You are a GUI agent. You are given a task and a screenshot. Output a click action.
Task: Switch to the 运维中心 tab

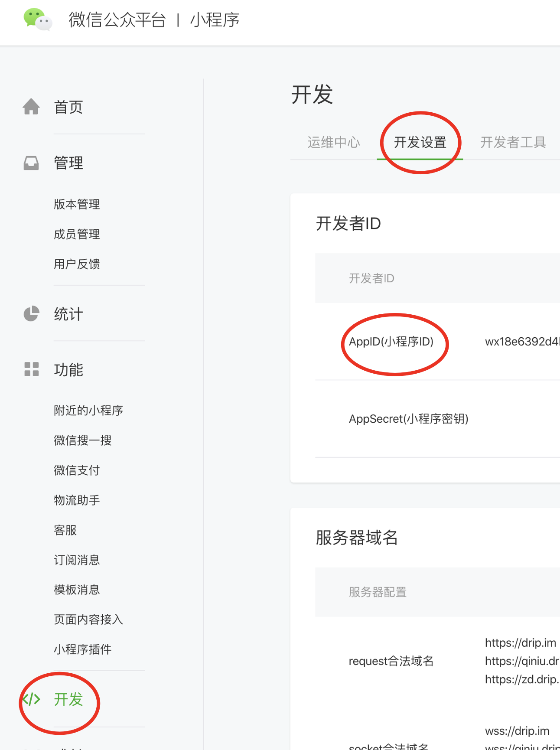coord(333,142)
